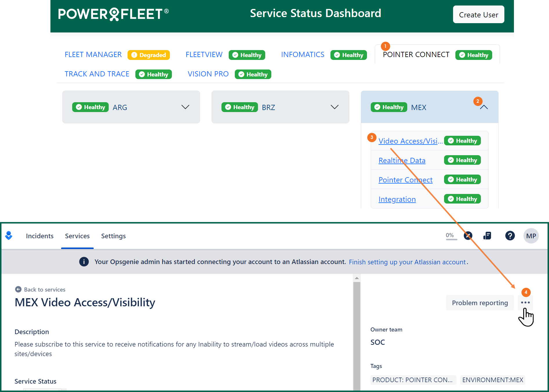The height and width of the screenshot is (392, 549).
Task: Click the Create User button
Action: pos(479,14)
